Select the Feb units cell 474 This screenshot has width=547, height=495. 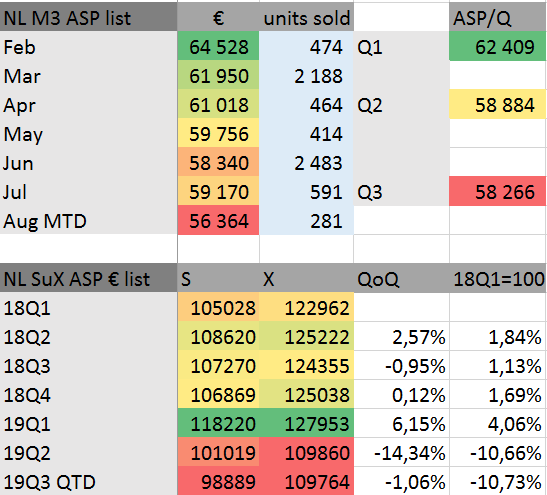306,46
